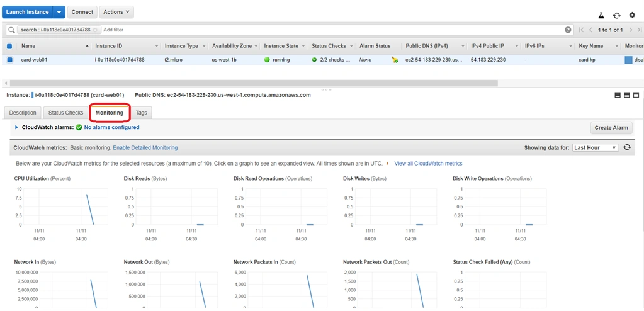Expand the Network Packets In graph
The image size is (644, 311).
281,289
